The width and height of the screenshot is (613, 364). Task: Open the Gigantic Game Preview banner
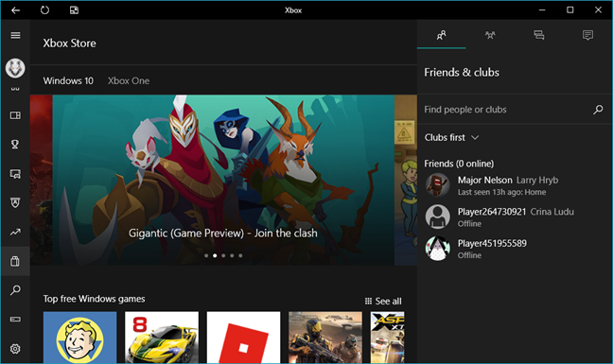[x=223, y=180]
